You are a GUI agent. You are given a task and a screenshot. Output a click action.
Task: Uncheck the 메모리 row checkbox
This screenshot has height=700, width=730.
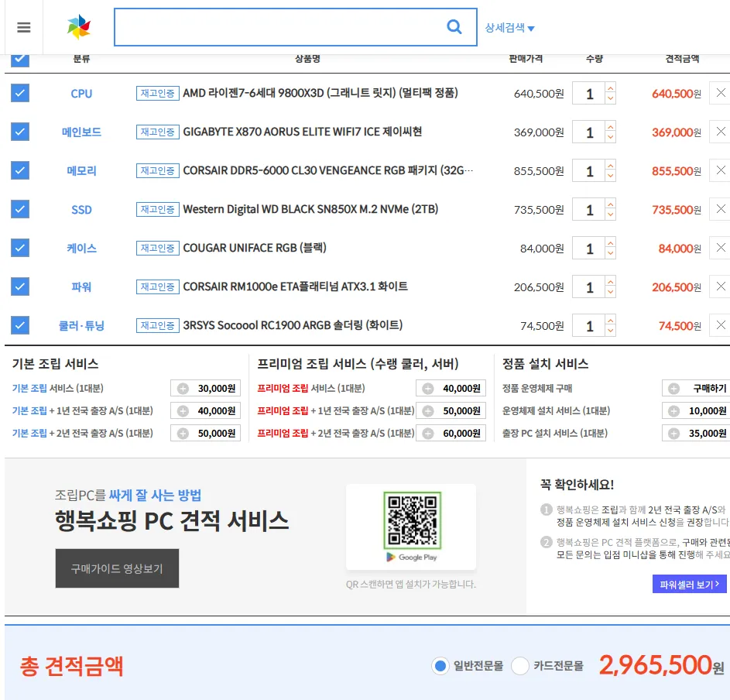tap(20, 170)
